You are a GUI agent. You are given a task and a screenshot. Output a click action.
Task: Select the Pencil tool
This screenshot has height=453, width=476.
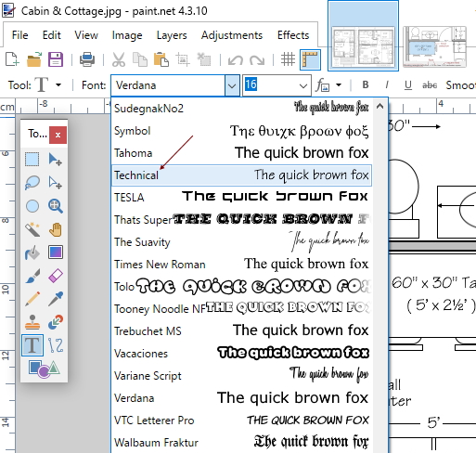(x=32, y=299)
